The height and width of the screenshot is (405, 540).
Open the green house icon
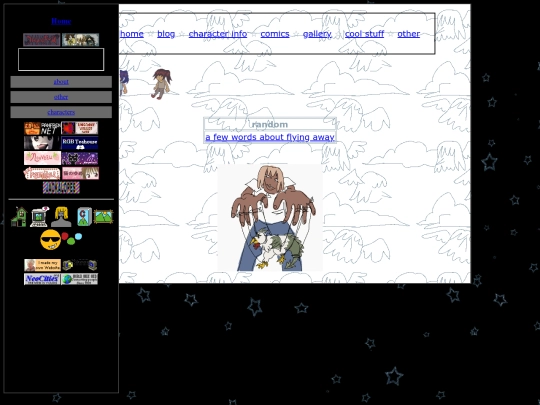[x=19, y=217]
